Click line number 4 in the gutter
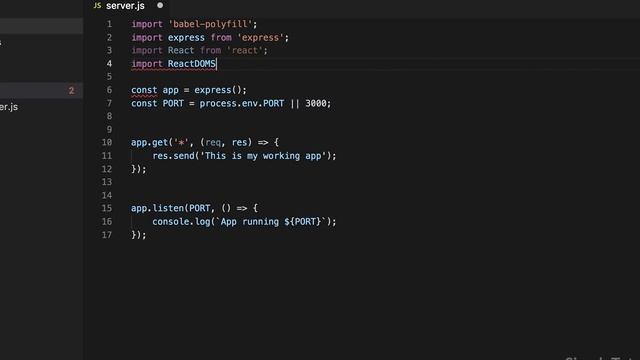This screenshot has width=640, height=360. pyautogui.click(x=109, y=64)
